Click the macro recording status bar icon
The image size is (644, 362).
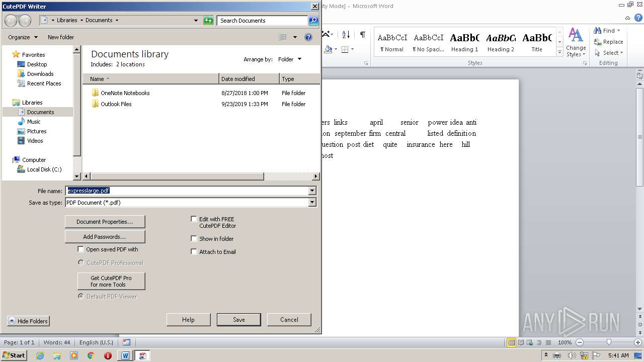[126, 342]
